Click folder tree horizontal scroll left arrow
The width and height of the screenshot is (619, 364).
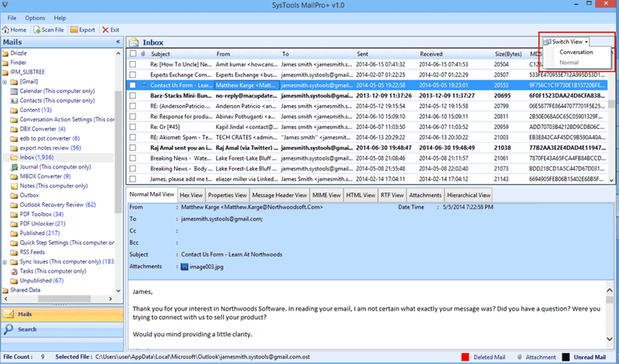click(5, 299)
